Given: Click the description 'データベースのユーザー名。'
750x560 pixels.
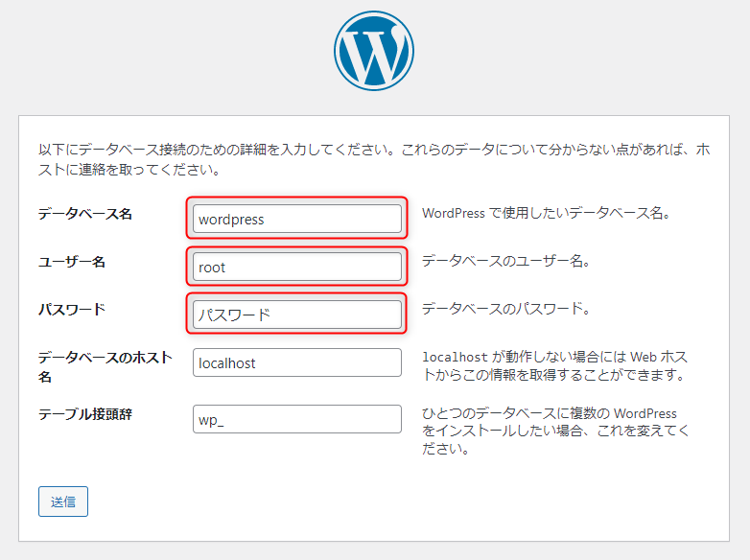Looking at the screenshot, I should [506, 261].
